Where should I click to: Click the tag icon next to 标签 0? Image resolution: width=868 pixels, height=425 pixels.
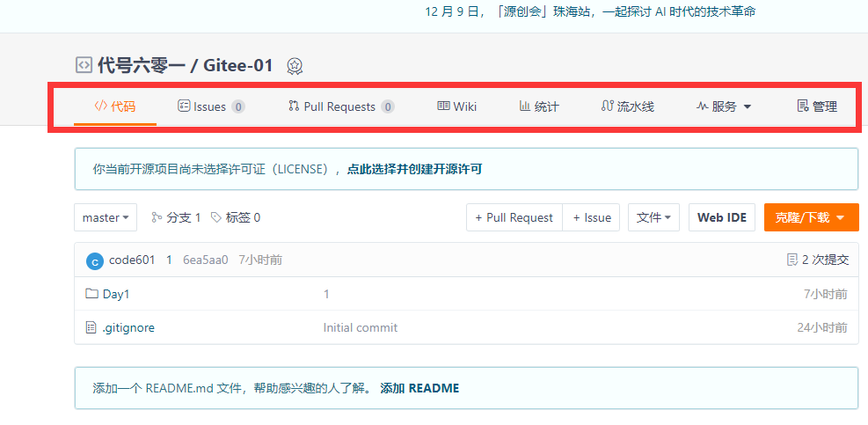point(216,217)
